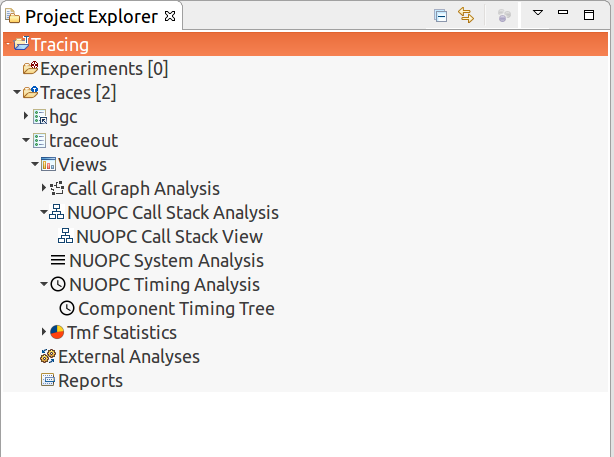Click the Tmf Statistics pie chart icon
The width and height of the screenshot is (614, 457).
click(58, 333)
